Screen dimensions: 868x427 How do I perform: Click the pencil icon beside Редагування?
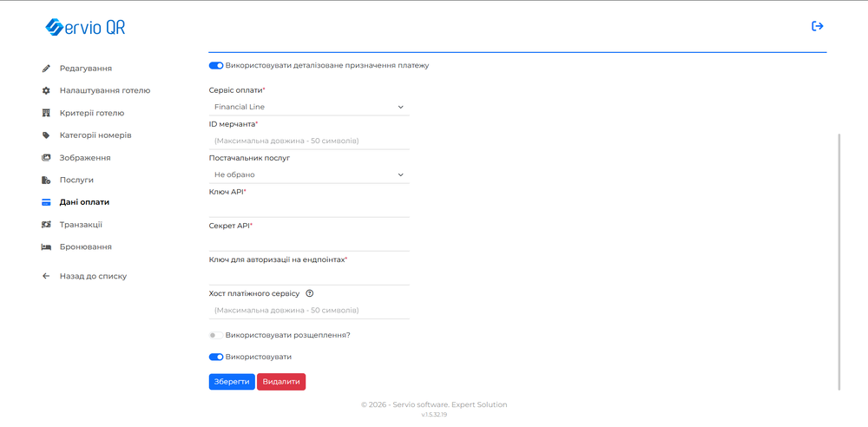point(47,69)
